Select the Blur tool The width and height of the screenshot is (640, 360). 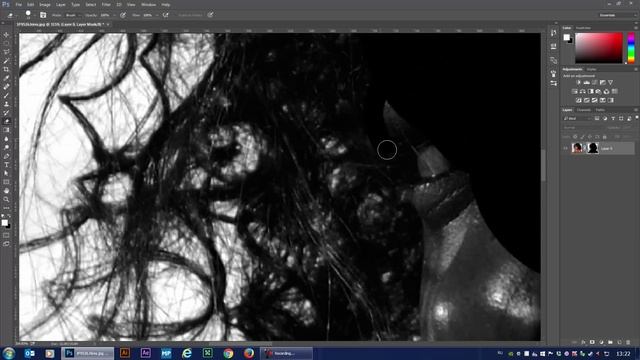(6, 139)
